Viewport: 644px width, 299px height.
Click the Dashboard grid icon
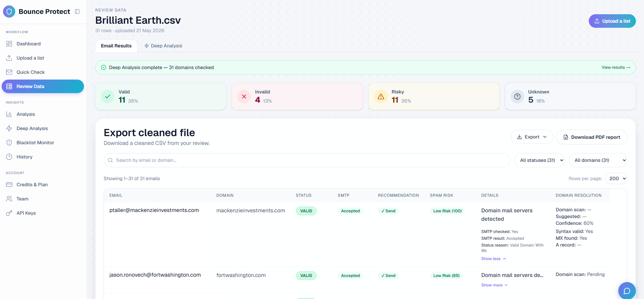tap(9, 44)
